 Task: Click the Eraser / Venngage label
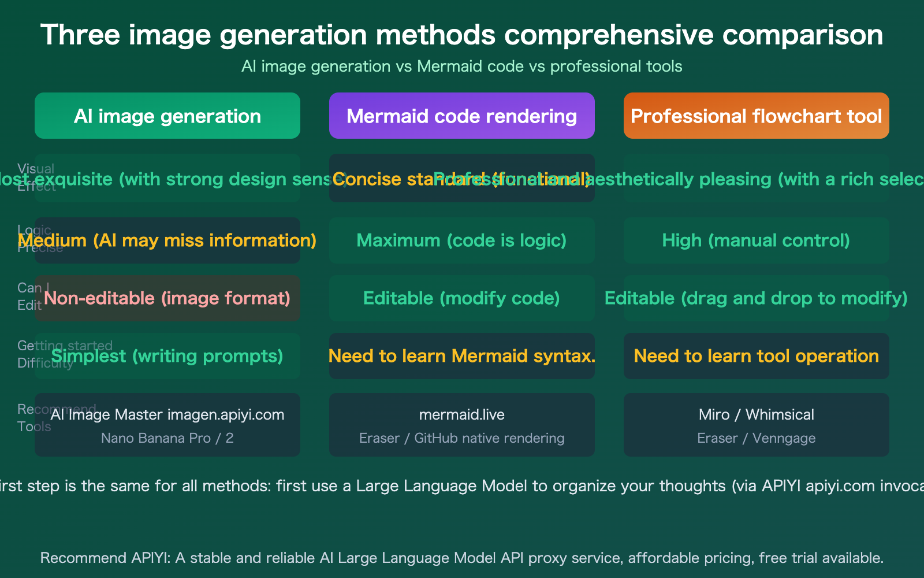click(756, 438)
